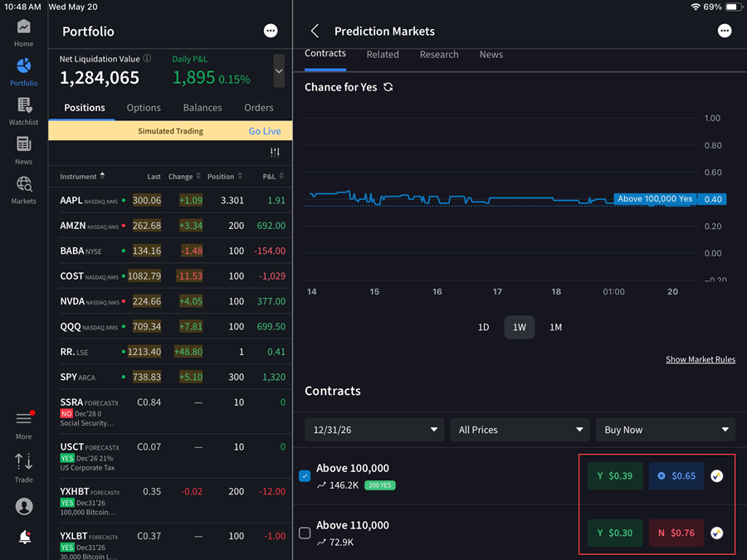The width and height of the screenshot is (747, 560).
Task: Select the 1D chart range
Action: (484, 327)
